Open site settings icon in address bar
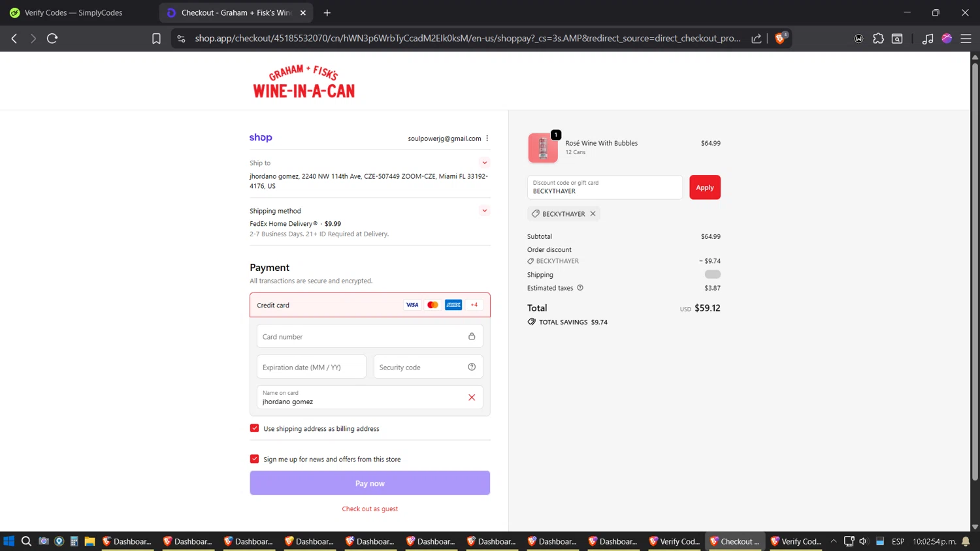980x551 pixels. 181,39
